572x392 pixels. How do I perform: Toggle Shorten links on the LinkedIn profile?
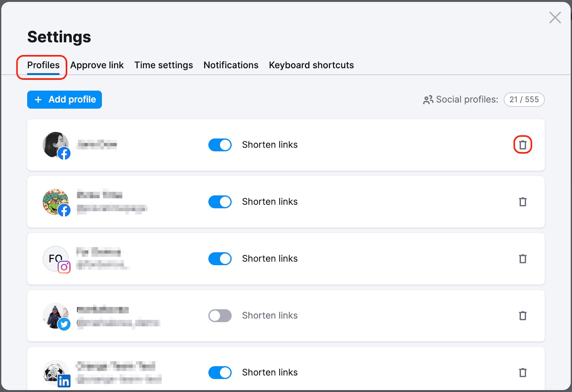tap(220, 372)
